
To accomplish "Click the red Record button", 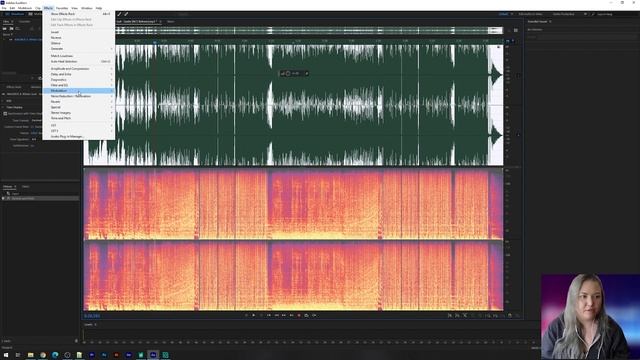I will tap(299, 315).
